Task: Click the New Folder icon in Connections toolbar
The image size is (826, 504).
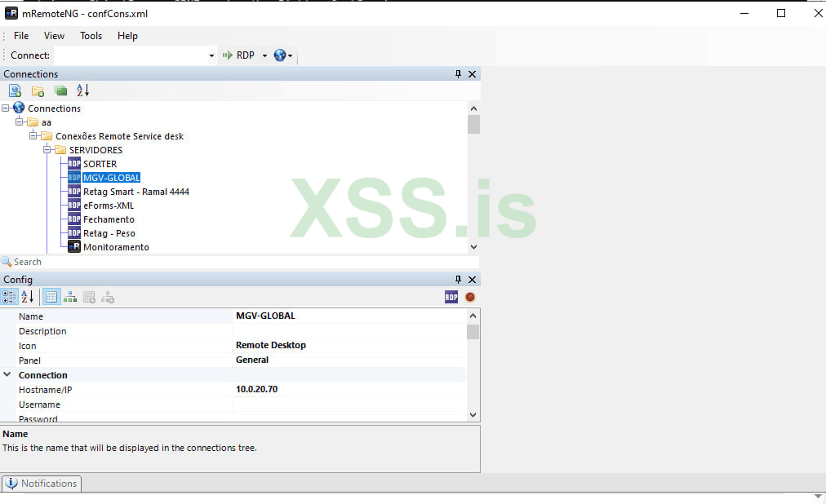Action: point(38,91)
